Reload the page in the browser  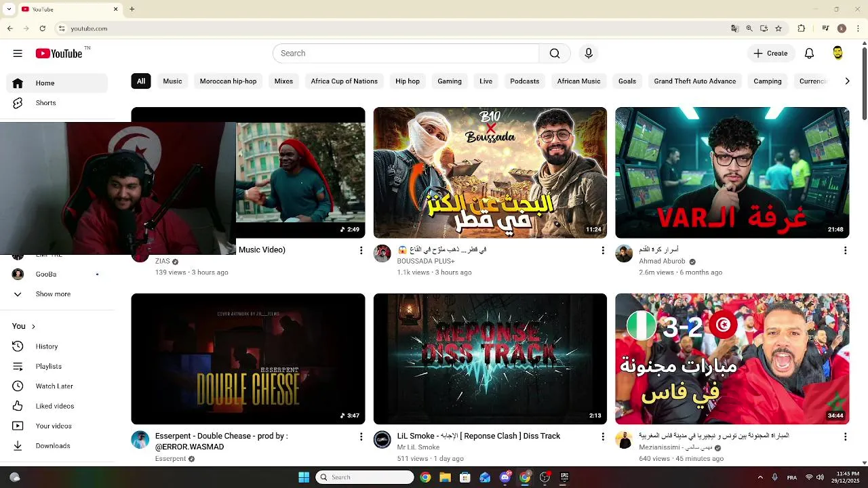click(42, 28)
